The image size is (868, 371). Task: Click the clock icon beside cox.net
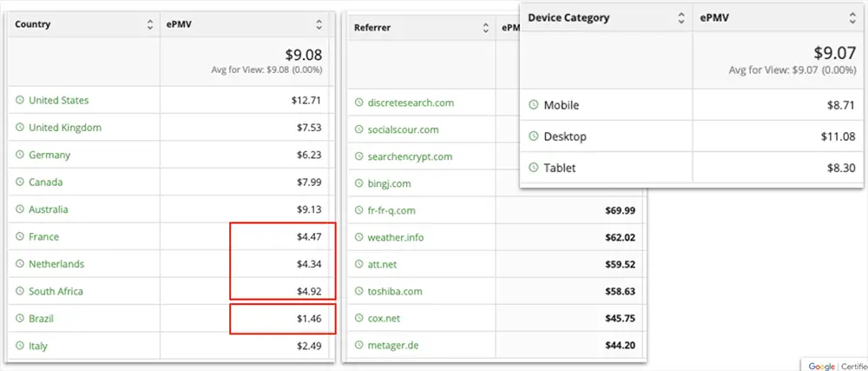[x=358, y=318]
